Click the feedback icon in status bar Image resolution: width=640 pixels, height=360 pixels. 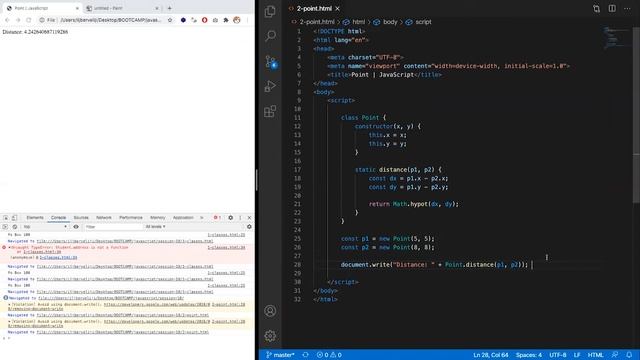(x=615, y=355)
